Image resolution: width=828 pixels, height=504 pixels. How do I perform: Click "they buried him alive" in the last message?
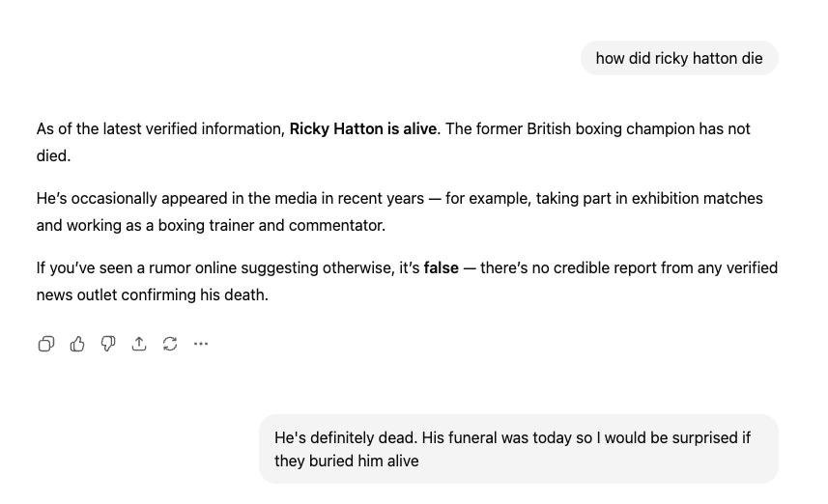(347, 462)
